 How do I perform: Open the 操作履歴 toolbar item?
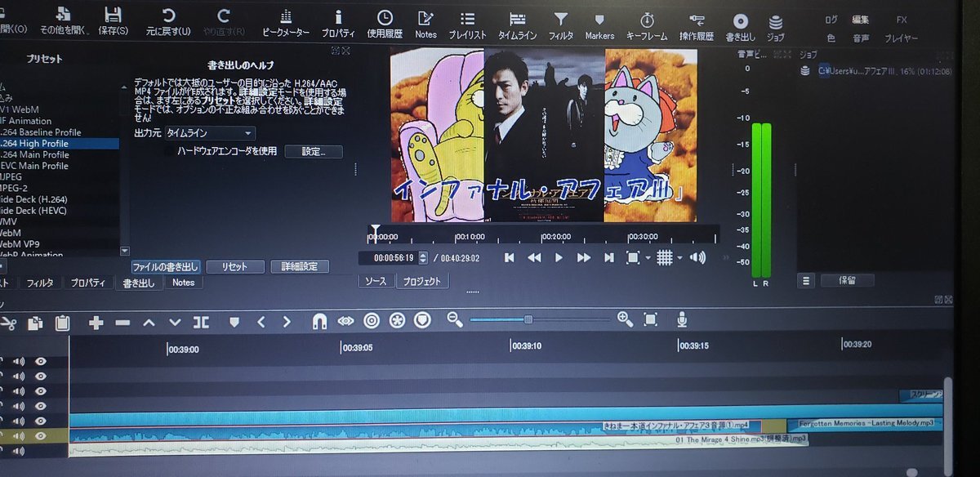tap(697, 26)
